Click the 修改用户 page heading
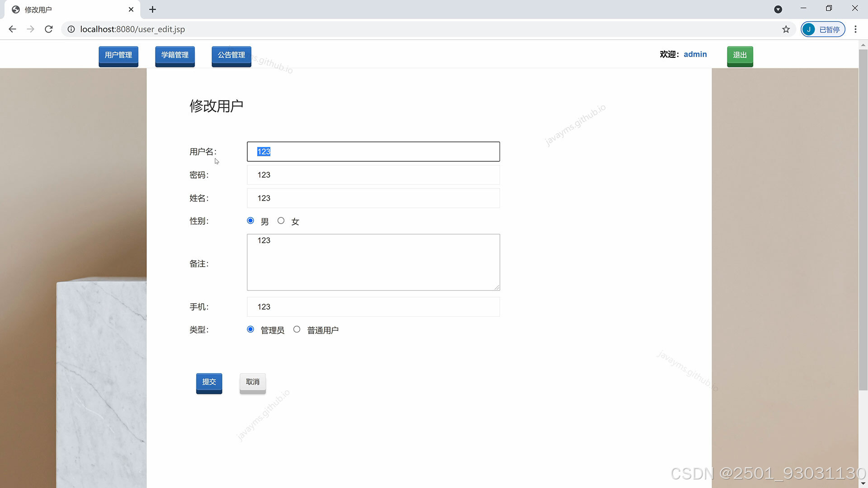This screenshot has height=488, width=868. click(x=216, y=106)
